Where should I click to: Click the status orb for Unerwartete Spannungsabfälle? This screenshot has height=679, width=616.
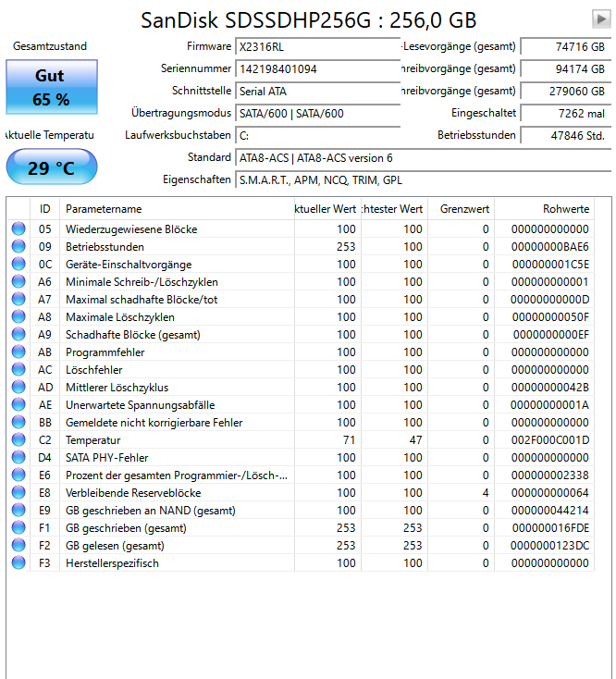tap(18, 404)
